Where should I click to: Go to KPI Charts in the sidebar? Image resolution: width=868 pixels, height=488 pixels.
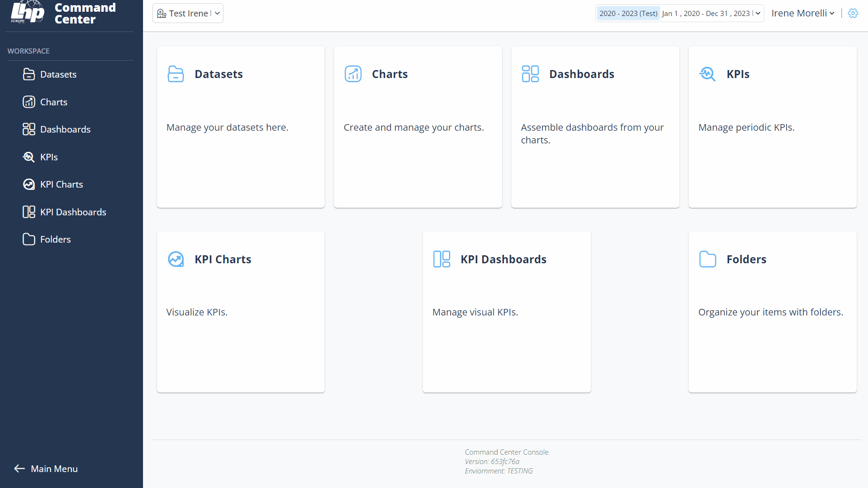(x=62, y=184)
